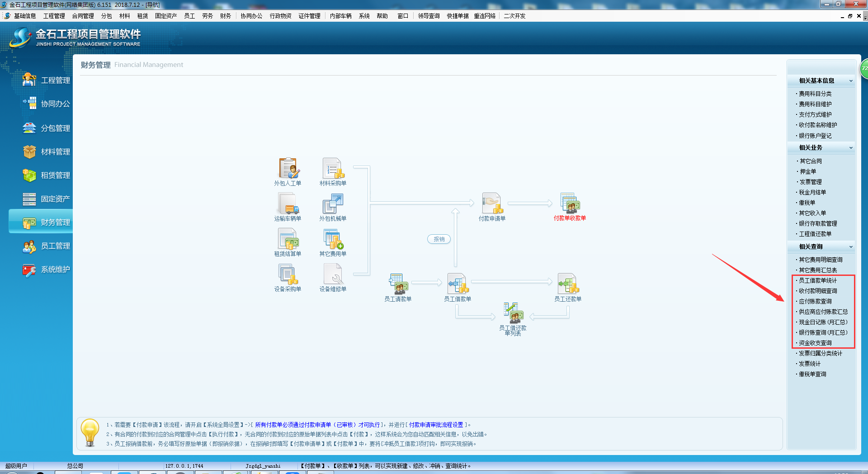Viewport: 868px width, 474px height.
Task: Select 员工请款单 icon in flowchart
Action: tap(398, 284)
